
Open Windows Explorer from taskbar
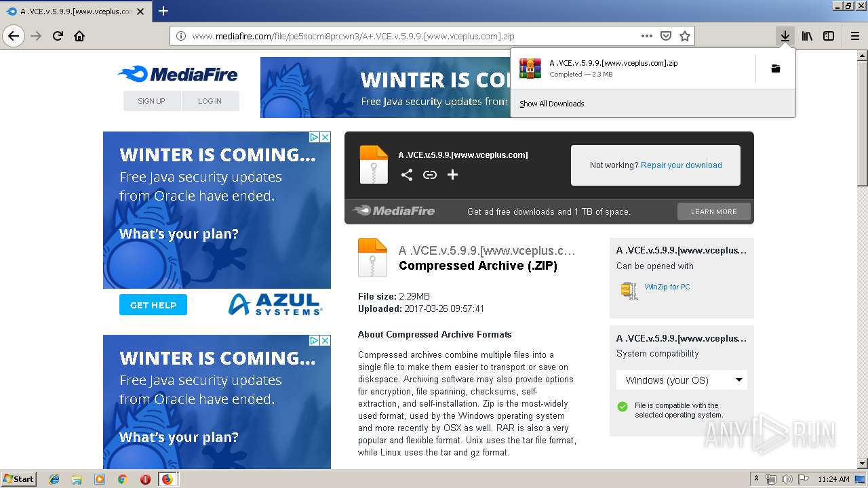77,479
